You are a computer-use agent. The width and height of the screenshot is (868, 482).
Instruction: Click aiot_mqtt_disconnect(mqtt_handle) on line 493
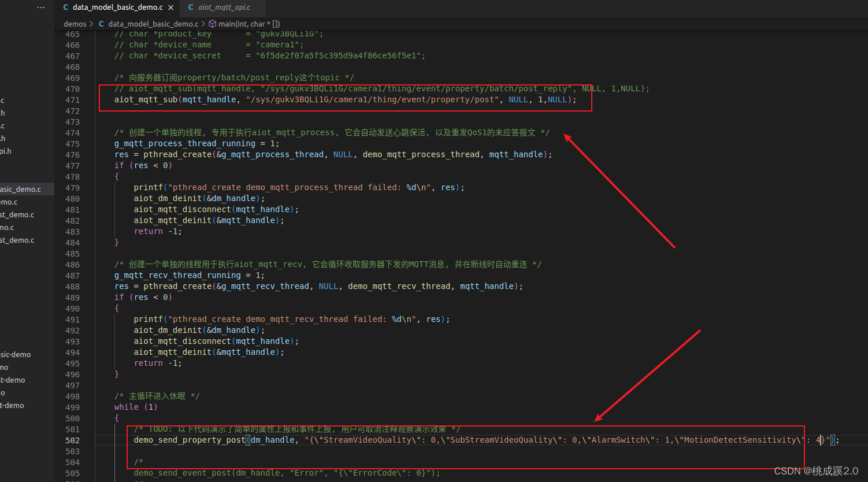tap(217, 342)
